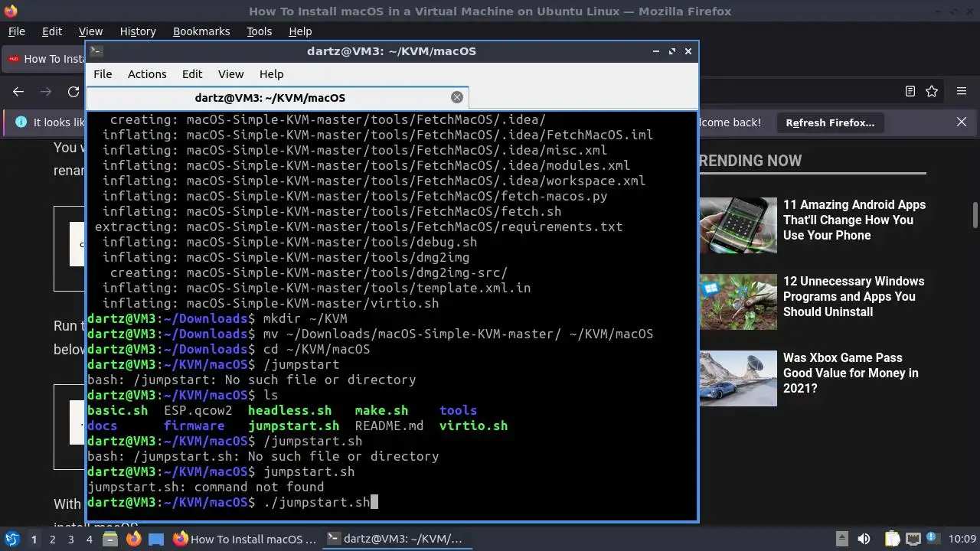Open the Firefox Bookmarks menu

201,31
